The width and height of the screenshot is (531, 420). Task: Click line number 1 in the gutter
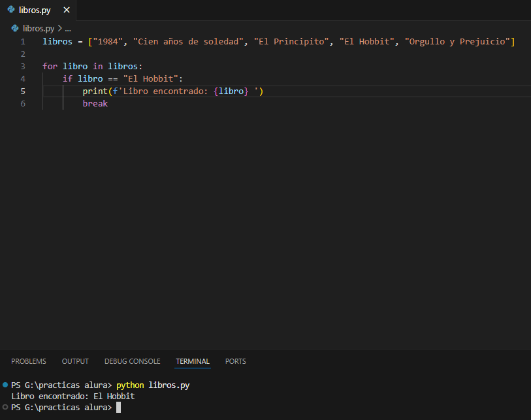click(x=23, y=42)
